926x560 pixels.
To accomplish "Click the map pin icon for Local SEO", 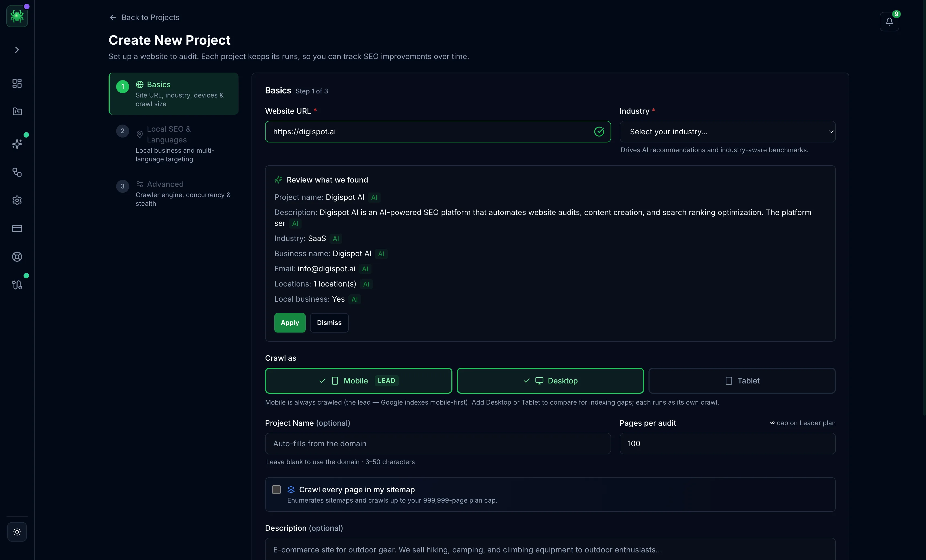I will [x=140, y=134].
